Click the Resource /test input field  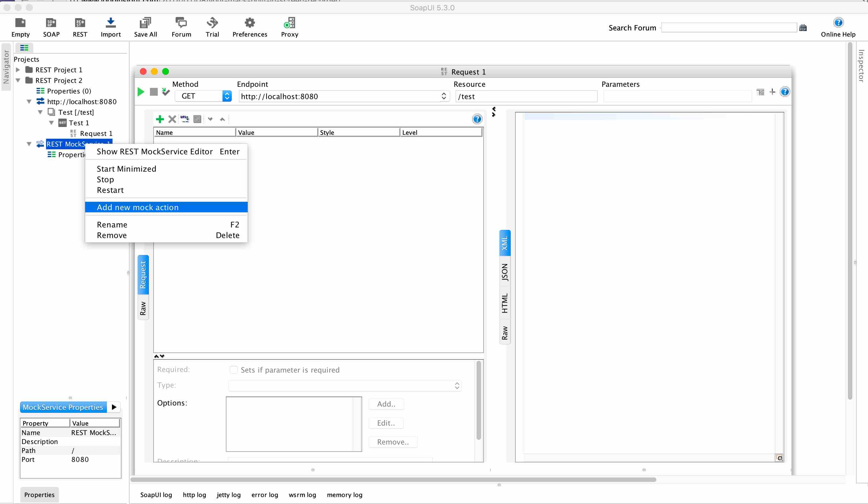point(526,96)
